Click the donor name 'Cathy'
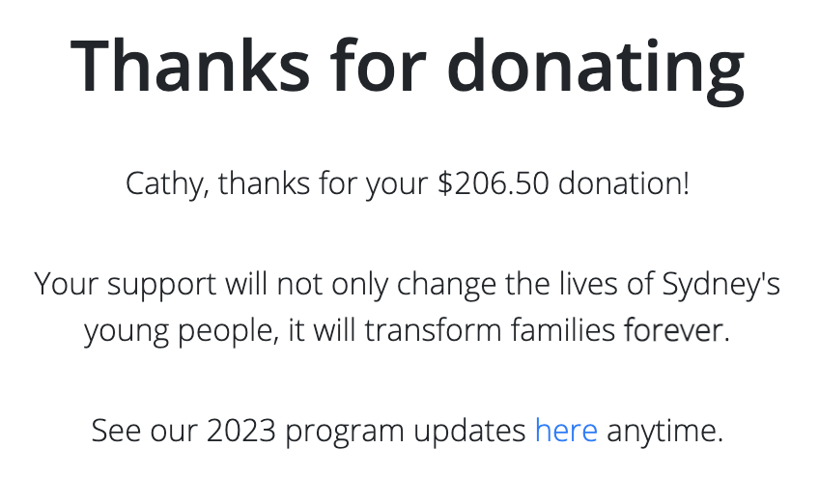Screen dimensions: 819x504 tap(167, 184)
